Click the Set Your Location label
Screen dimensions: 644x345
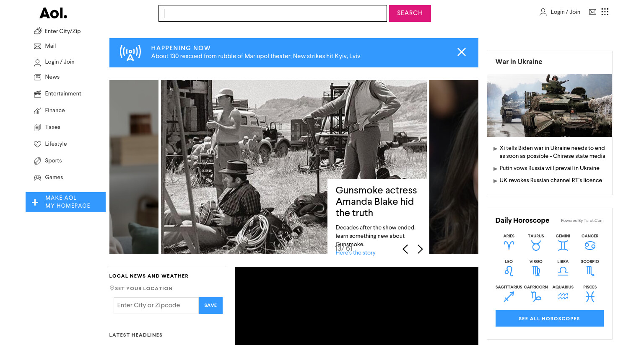tap(143, 288)
